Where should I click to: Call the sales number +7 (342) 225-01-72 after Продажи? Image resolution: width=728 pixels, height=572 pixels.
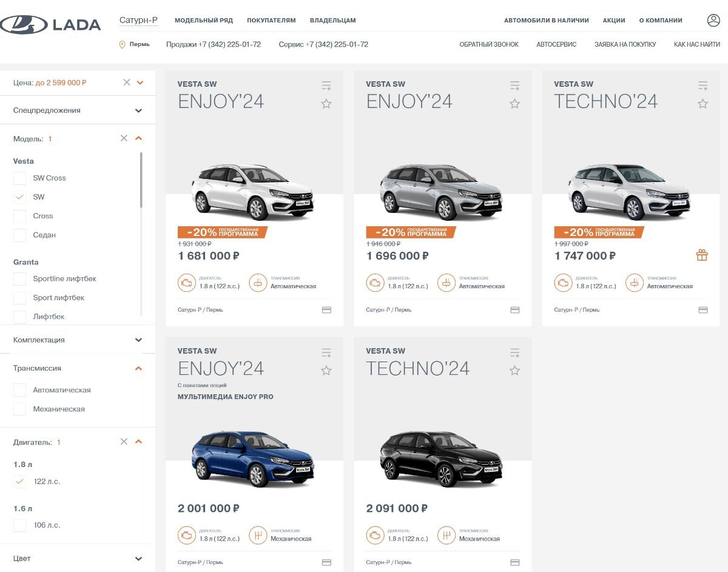click(230, 44)
